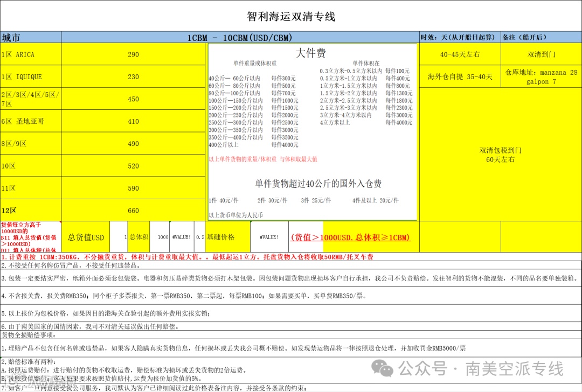Click the 单件重量或体积重 column label
The height and width of the screenshot is (392, 582).
tap(254, 64)
